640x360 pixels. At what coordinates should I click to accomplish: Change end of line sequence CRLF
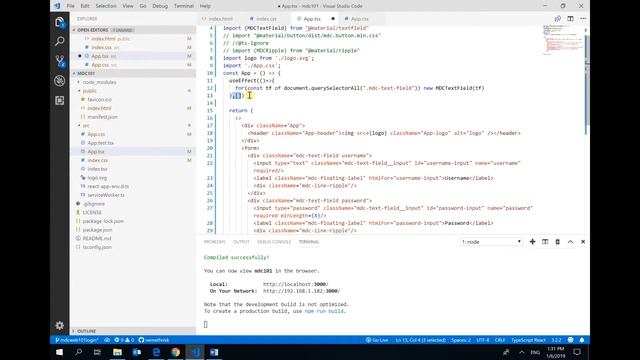[x=500, y=340]
